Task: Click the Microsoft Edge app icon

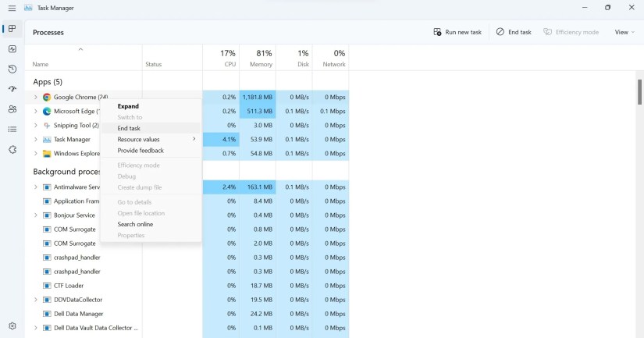Action: pos(47,112)
